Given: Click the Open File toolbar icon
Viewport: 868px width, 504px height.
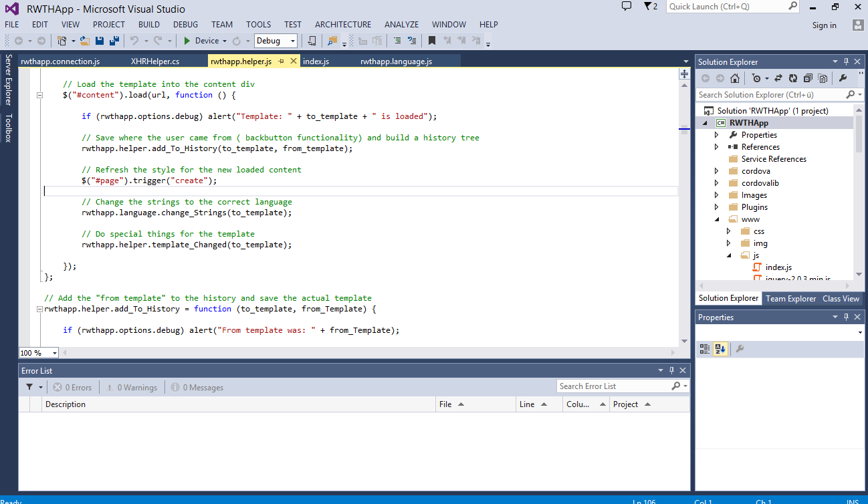Looking at the screenshot, I should click(x=85, y=41).
